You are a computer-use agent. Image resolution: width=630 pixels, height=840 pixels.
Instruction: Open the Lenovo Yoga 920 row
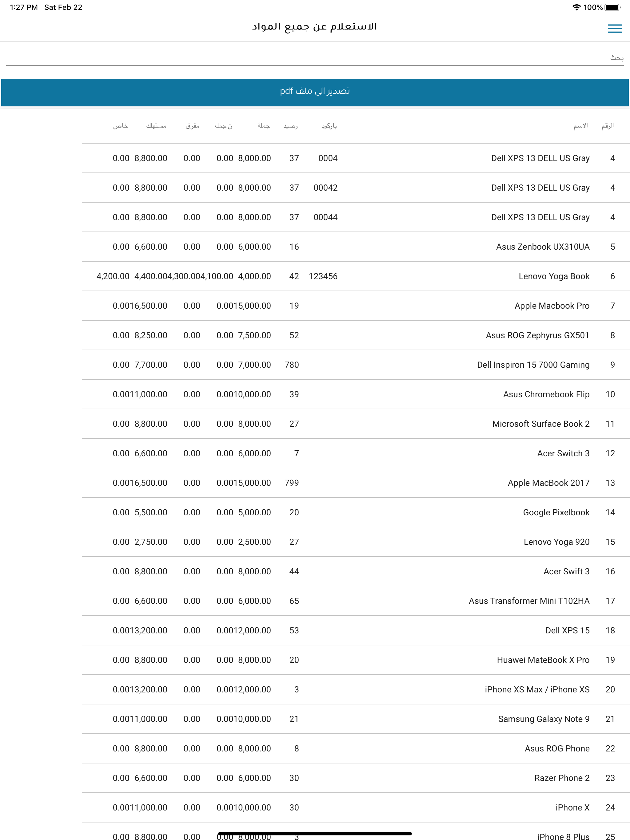356,542
